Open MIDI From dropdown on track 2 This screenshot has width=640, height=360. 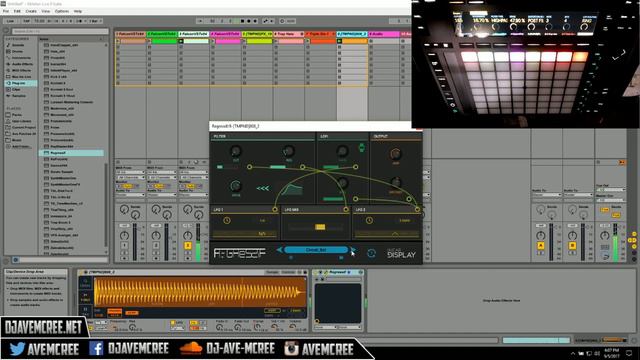162,172
